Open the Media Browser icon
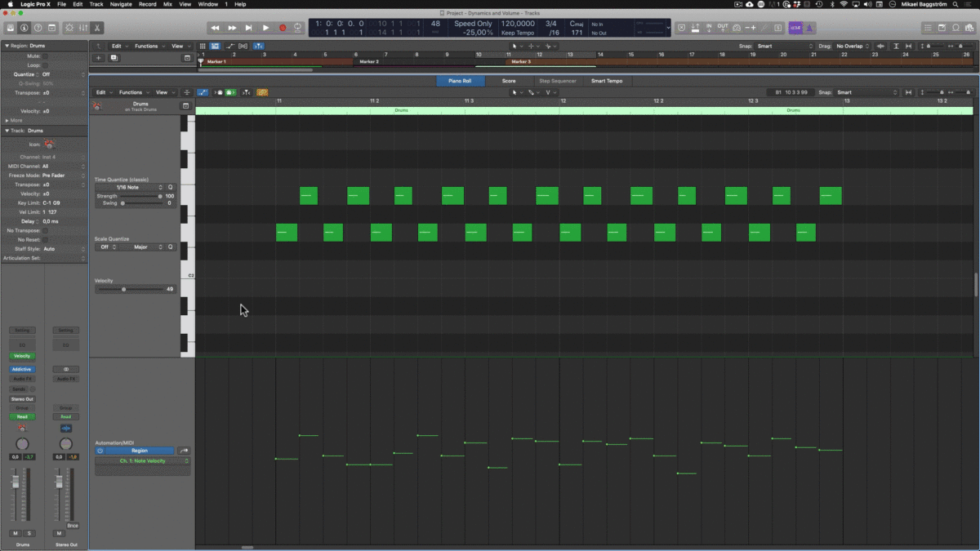980x551 pixels. click(969, 28)
